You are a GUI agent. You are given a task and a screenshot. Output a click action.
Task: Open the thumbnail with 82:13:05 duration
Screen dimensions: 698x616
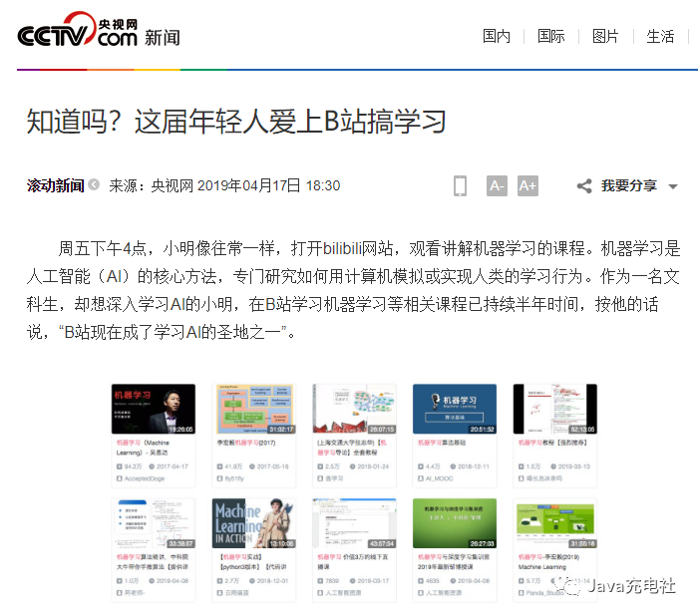coord(555,409)
